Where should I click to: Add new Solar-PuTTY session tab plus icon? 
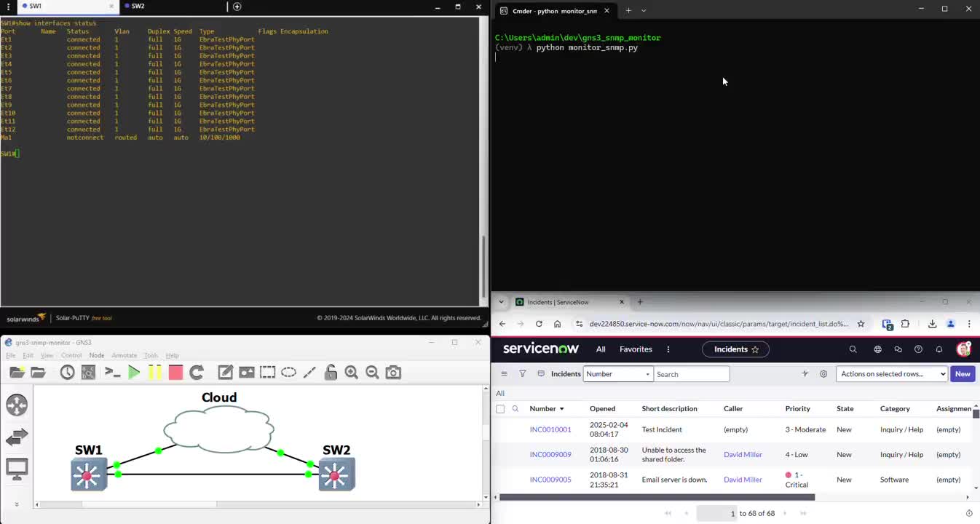coord(237,7)
